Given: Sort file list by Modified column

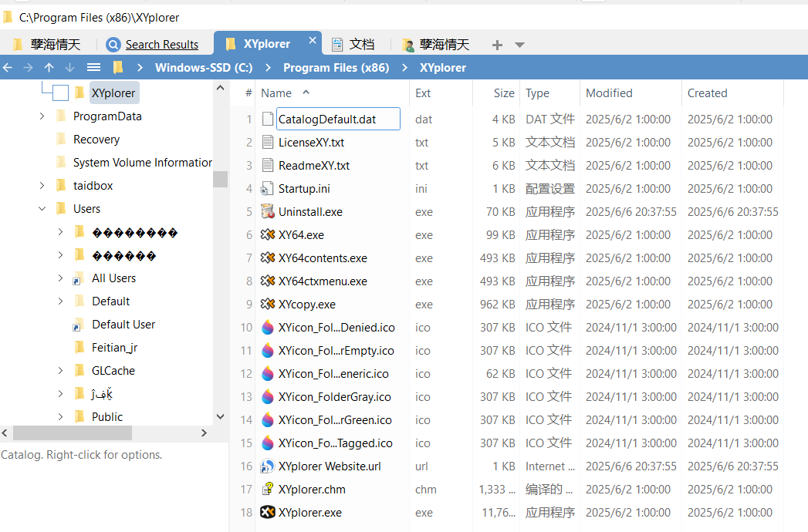Looking at the screenshot, I should coord(609,93).
